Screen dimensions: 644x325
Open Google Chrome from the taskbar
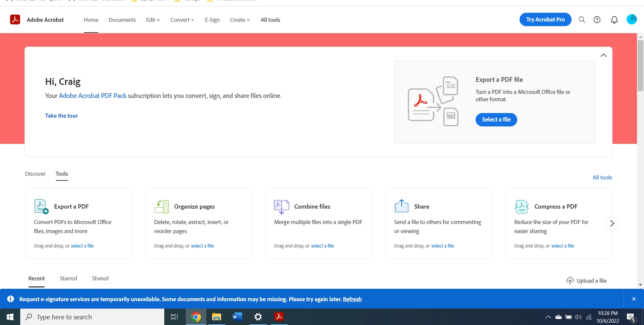click(x=196, y=317)
